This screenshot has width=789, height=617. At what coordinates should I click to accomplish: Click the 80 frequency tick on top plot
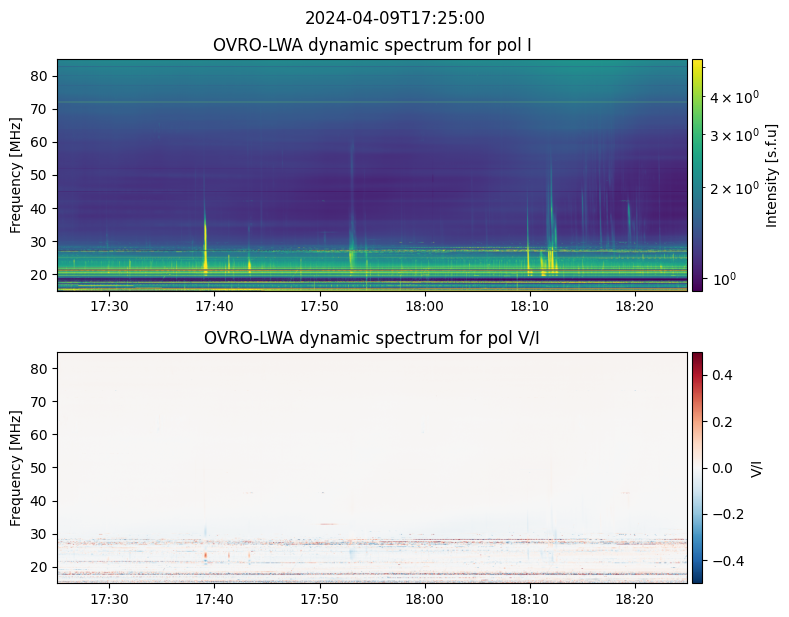tap(40, 76)
